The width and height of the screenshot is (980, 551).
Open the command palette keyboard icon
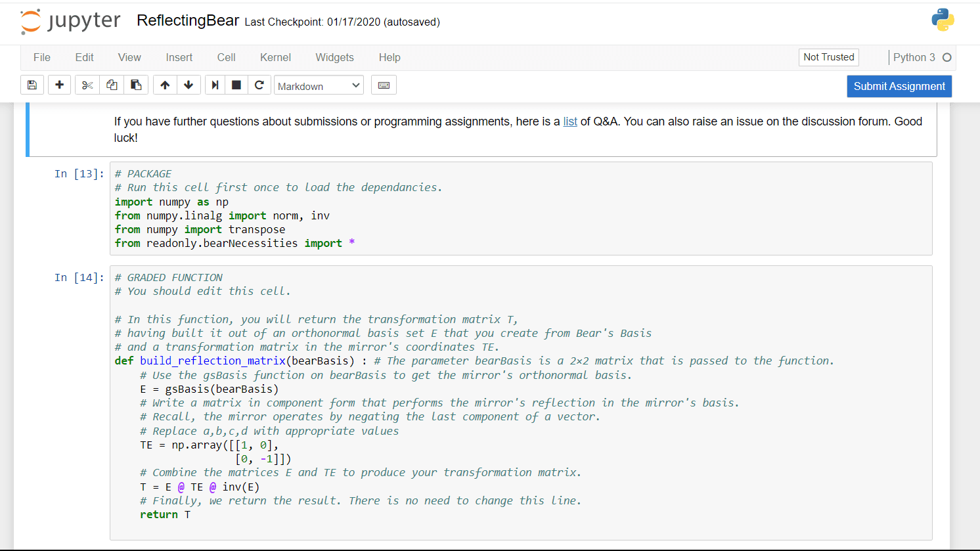[x=384, y=85]
